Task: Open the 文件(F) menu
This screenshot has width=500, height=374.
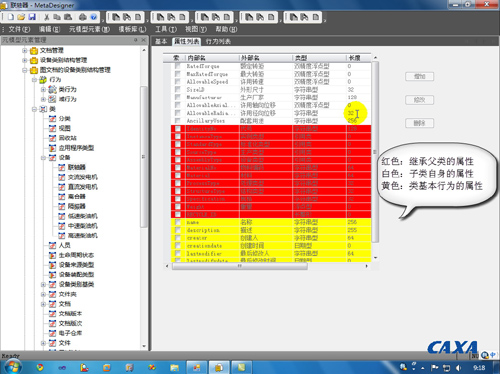Action: tap(19, 29)
